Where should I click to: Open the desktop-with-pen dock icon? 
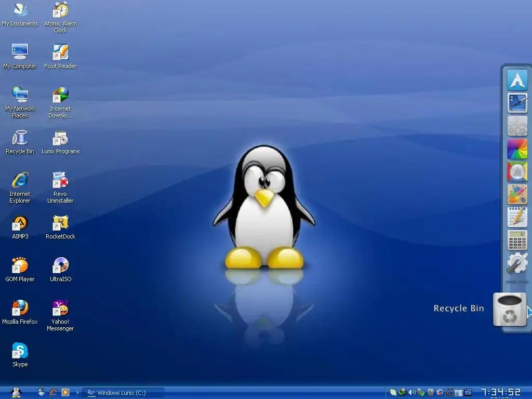tap(517, 103)
